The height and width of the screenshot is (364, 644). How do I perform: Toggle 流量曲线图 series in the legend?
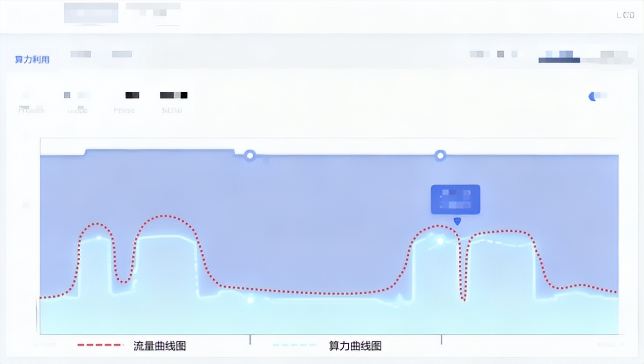[x=159, y=346]
